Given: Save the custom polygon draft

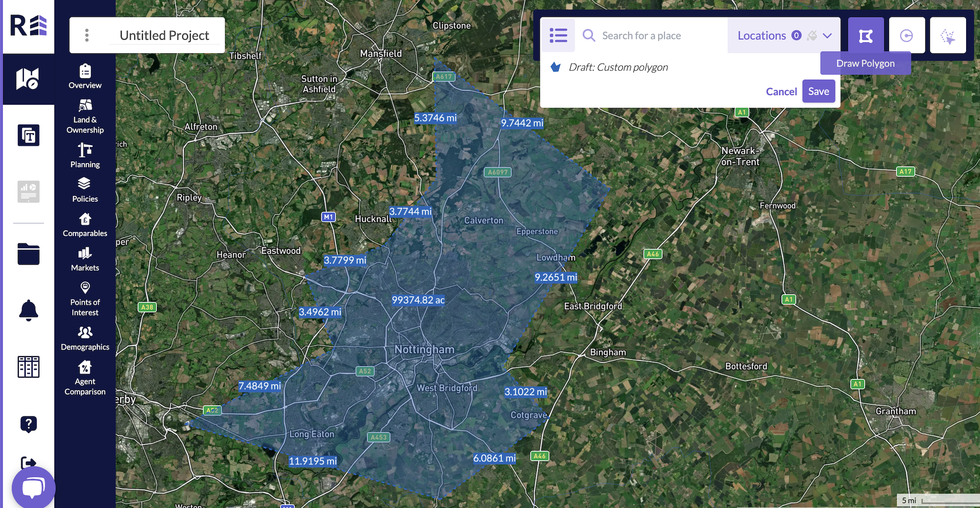Looking at the screenshot, I should 818,91.
